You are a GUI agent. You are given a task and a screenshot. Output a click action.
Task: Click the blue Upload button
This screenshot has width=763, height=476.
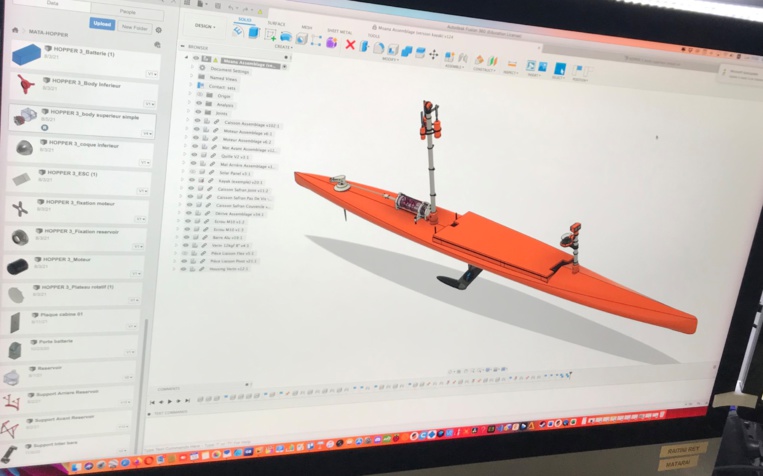click(102, 22)
